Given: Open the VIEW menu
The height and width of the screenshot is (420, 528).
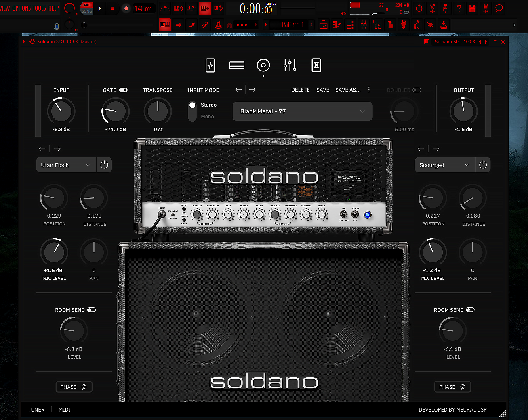Looking at the screenshot, I should 5,8.
